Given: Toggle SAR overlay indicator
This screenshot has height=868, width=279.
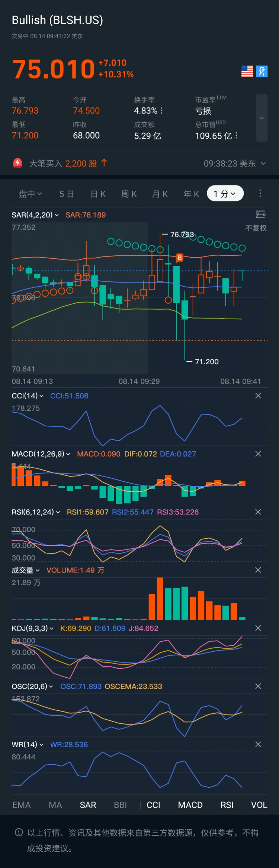Looking at the screenshot, I should click(88, 805).
